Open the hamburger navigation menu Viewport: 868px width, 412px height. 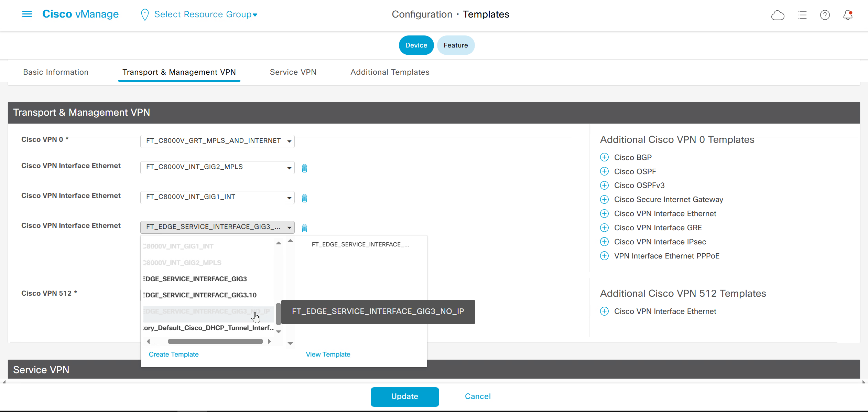click(x=27, y=14)
